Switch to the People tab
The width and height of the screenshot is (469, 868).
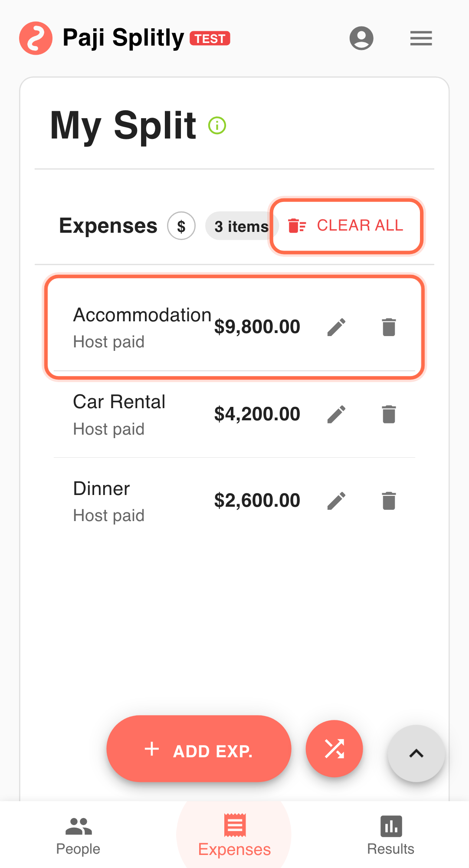[78, 835]
